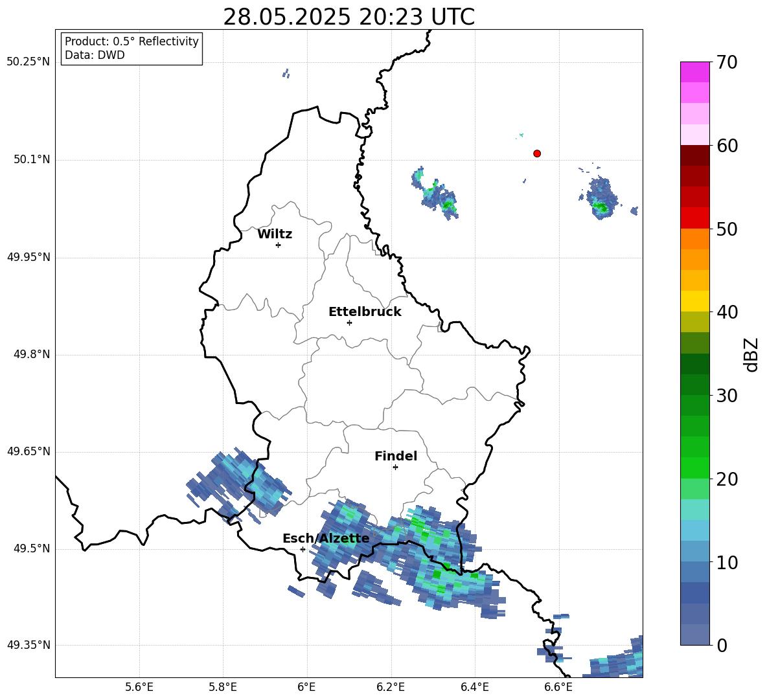767x700 pixels.
Task: Click the dBZ colorbar label
Action: pos(752,354)
